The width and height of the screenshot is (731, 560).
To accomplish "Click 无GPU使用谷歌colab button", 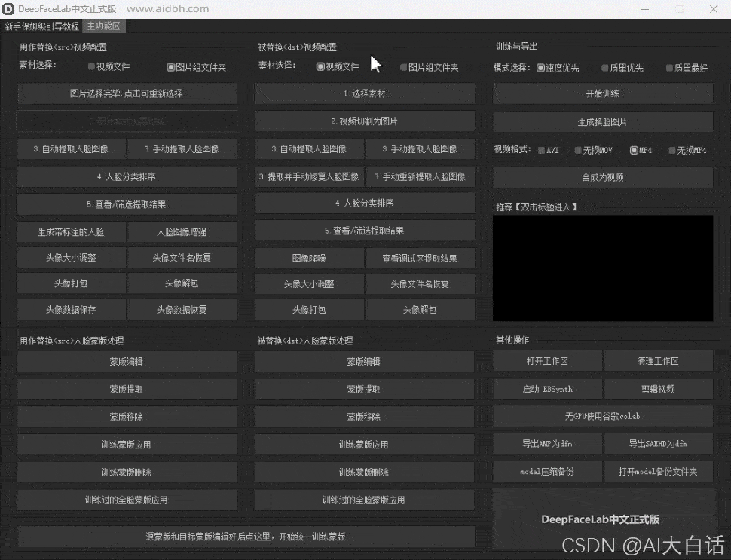I will 603,416.
